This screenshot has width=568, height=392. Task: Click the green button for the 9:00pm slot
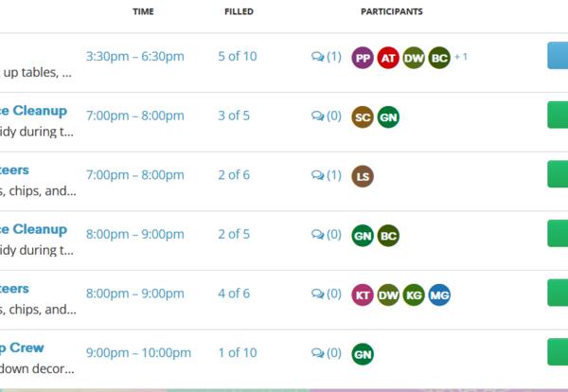point(558,352)
